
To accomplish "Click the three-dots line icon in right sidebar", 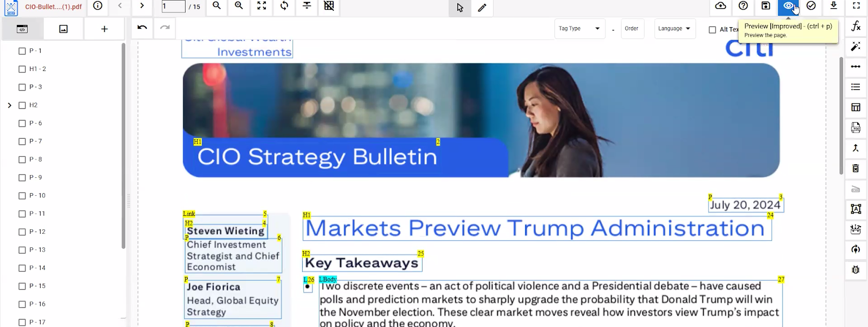I will coord(856,66).
